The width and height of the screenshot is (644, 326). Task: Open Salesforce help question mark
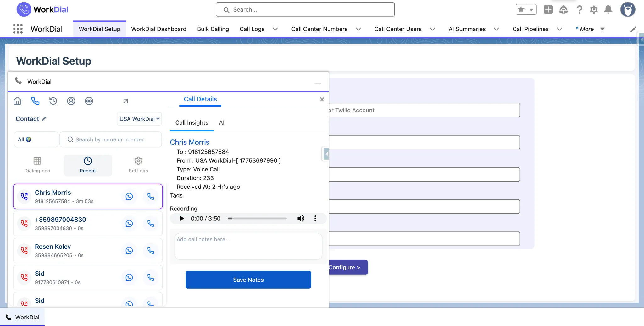579,10
